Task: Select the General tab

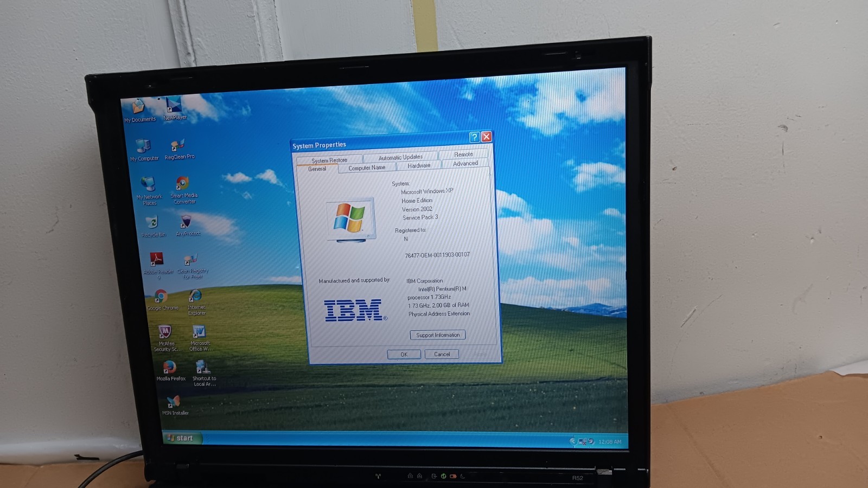Action: (x=317, y=169)
